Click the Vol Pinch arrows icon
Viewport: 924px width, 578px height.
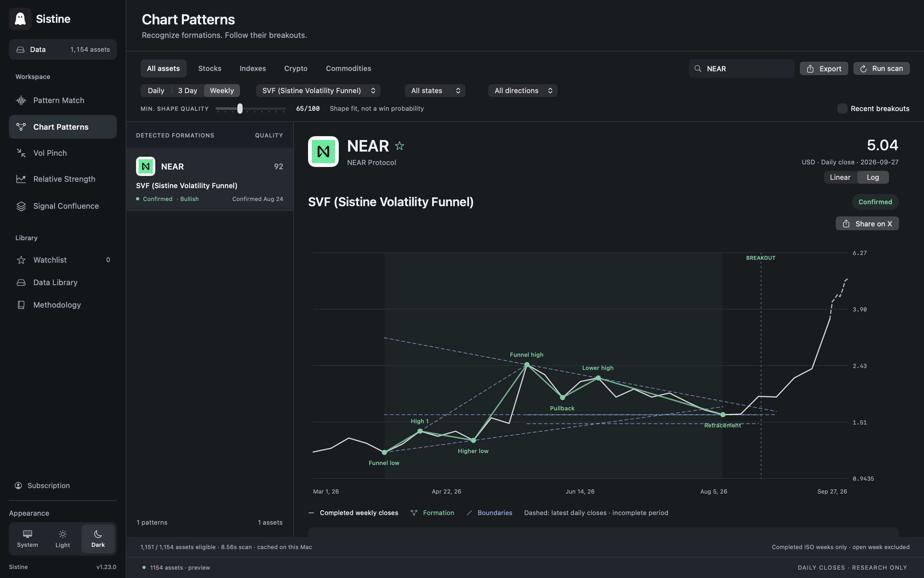21,153
